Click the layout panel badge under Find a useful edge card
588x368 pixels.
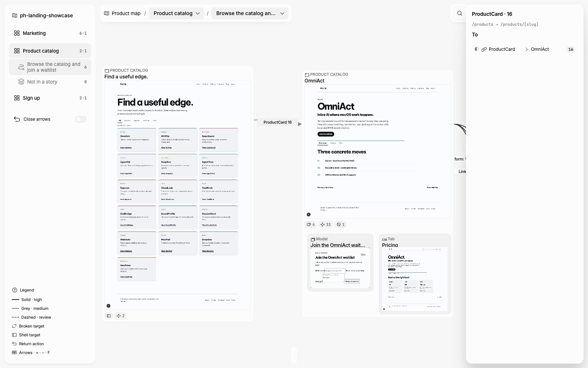(109, 316)
